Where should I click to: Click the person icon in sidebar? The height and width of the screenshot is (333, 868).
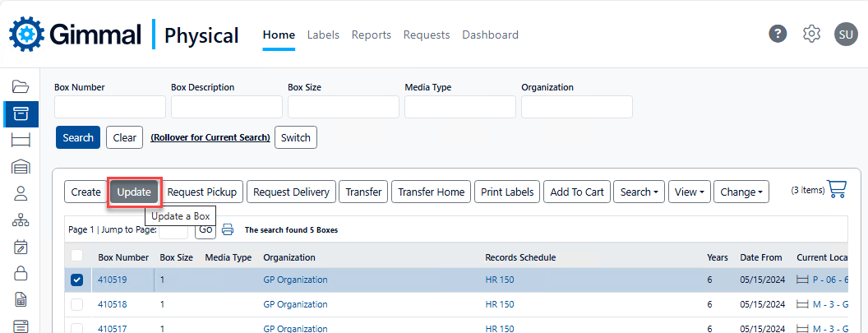[x=21, y=193]
